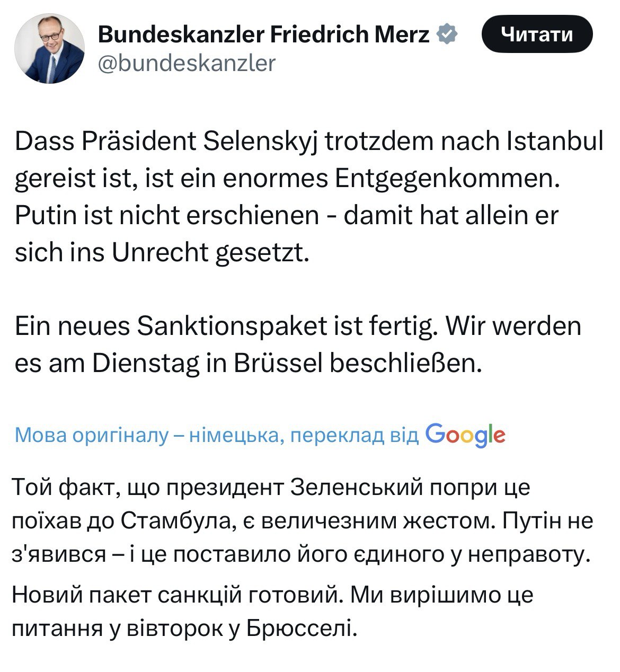620x672 pixels.
Task: Open the Bundeskanzler Friedrich Merz display name
Action: point(263,35)
